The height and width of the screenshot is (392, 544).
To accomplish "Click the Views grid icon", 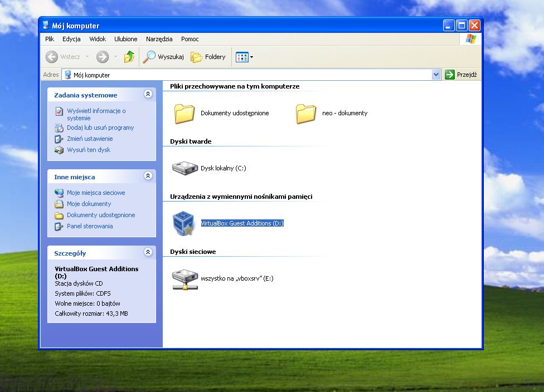I will click(242, 57).
